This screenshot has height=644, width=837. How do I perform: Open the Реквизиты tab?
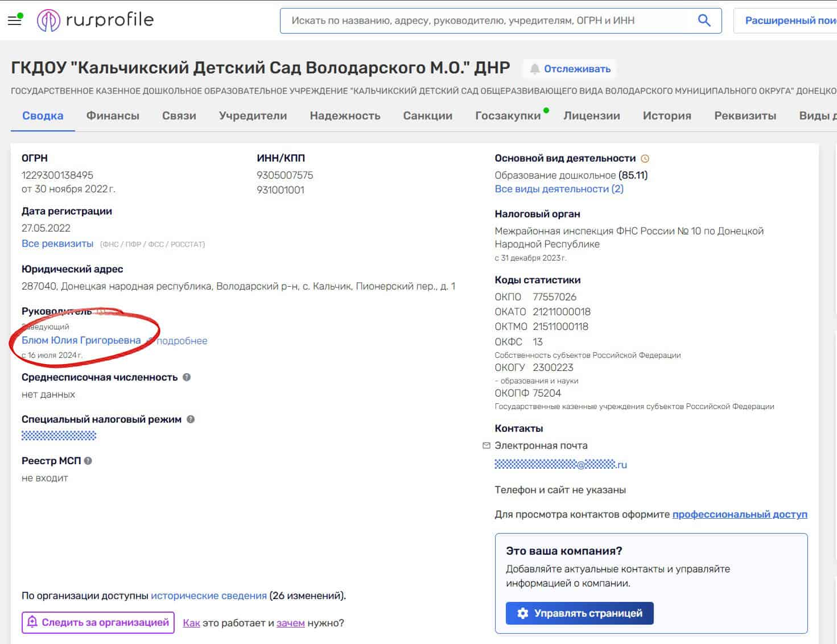[x=745, y=115]
